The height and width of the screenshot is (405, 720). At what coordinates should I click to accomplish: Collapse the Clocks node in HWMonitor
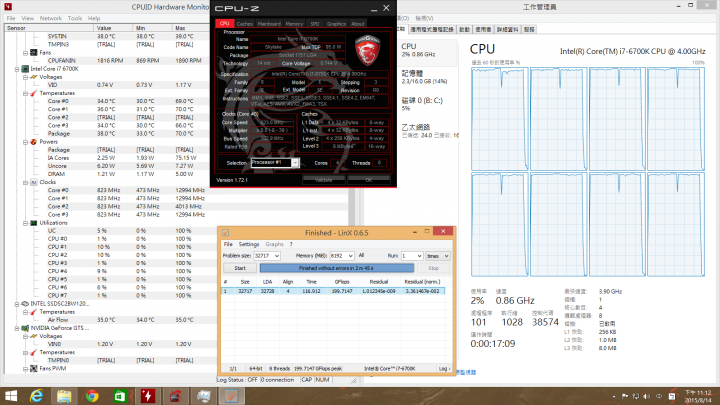tap(25, 182)
